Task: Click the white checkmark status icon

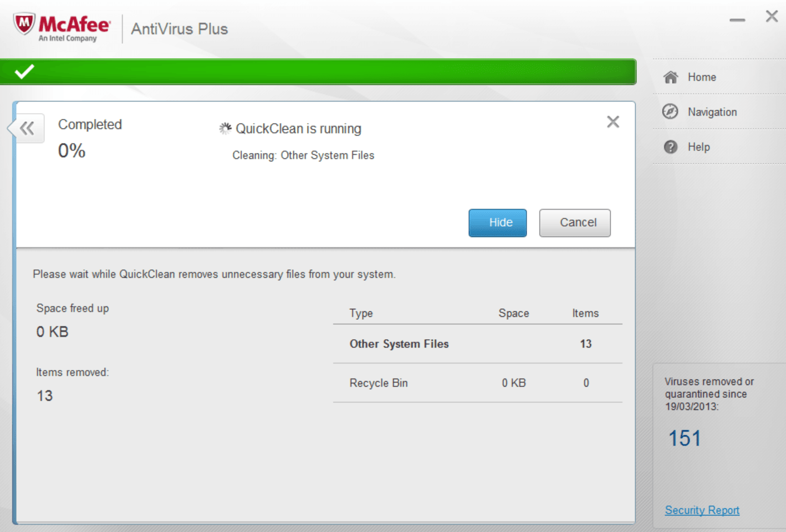Action: point(24,71)
